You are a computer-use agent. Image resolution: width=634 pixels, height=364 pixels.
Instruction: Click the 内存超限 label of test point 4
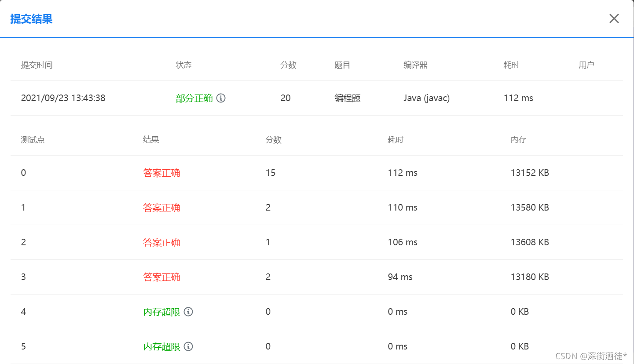click(x=162, y=312)
